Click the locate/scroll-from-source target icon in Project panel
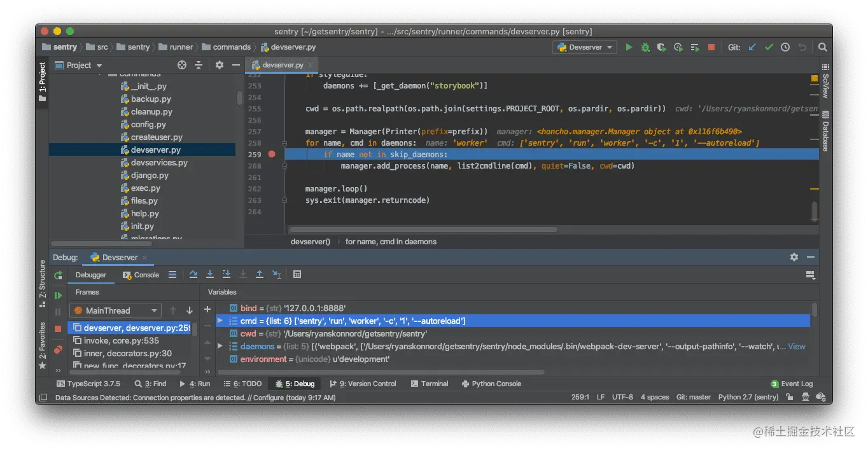Screen dimensions: 868x451 click(x=182, y=65)
